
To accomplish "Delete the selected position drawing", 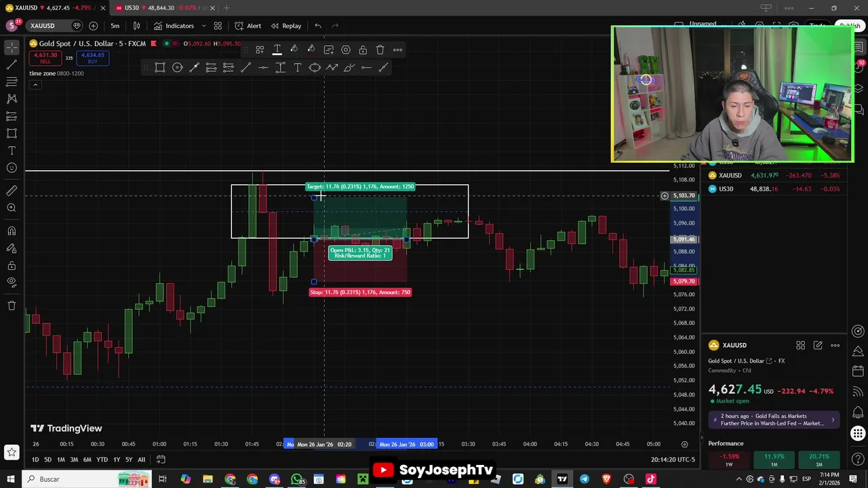I will pos(380,49).
